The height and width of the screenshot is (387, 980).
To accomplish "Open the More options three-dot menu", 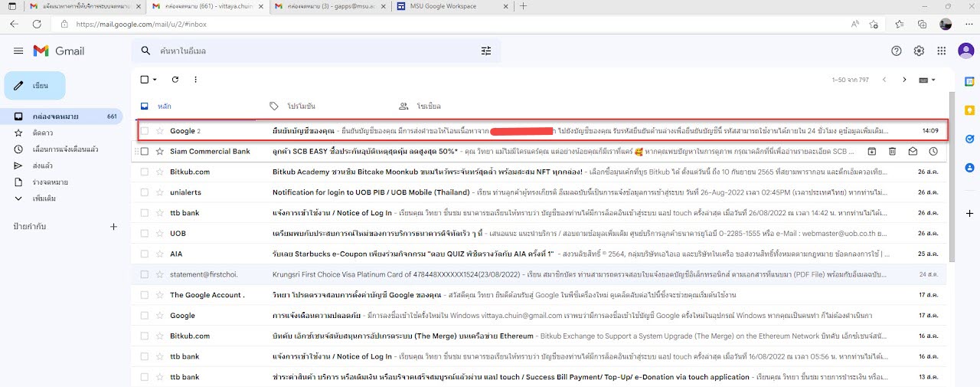I will 195,80.
